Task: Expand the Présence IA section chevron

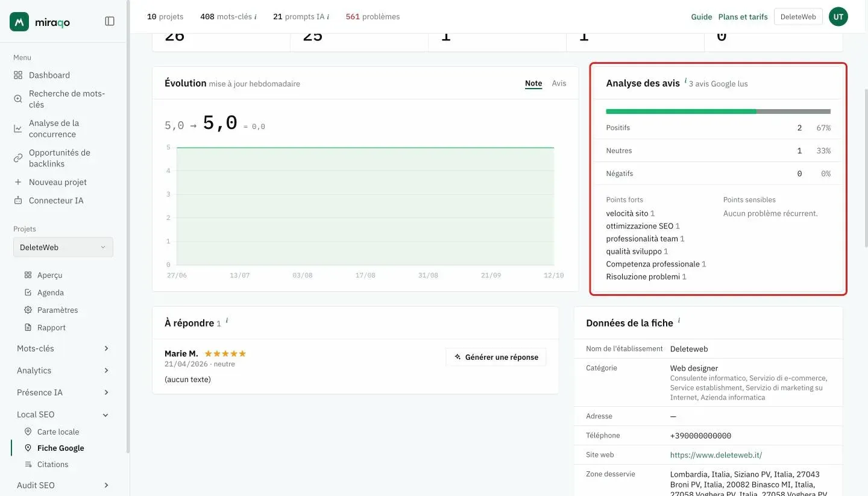Action: pyautogui.click(x=106, y=392)
